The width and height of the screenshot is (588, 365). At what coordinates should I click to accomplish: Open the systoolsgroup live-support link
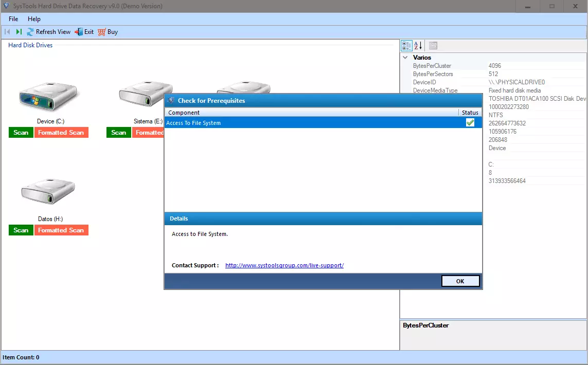(x=284, y=265)
